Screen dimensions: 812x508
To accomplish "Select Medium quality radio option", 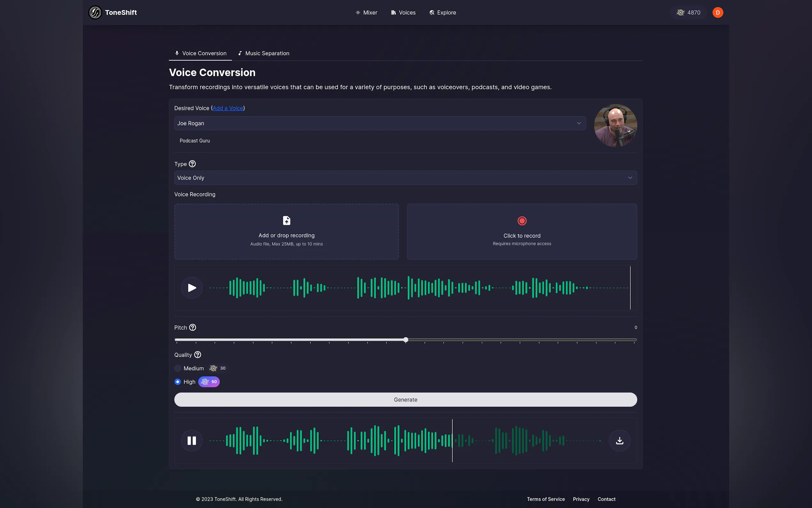I will 177,368.
